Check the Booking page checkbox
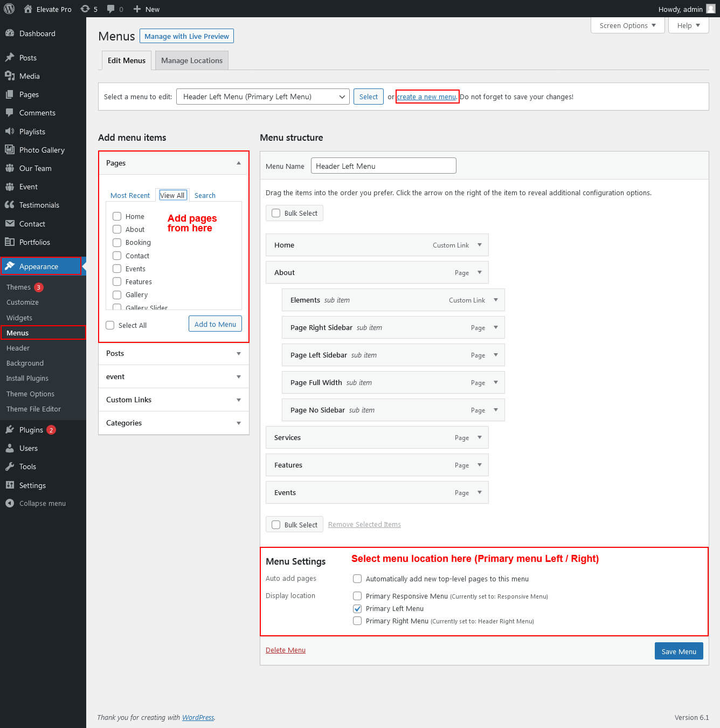This screenshot has width=720, height=728. pyautogui.click(x=117, y=243)
